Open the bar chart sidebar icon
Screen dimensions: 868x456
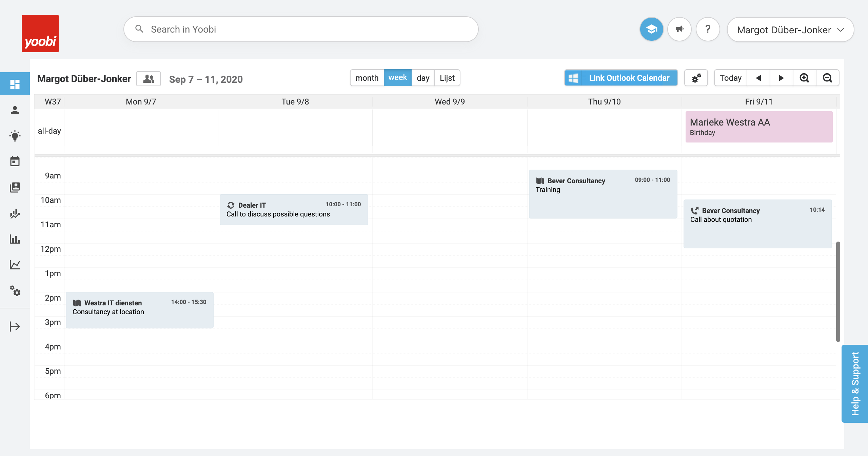coord(15,239)
